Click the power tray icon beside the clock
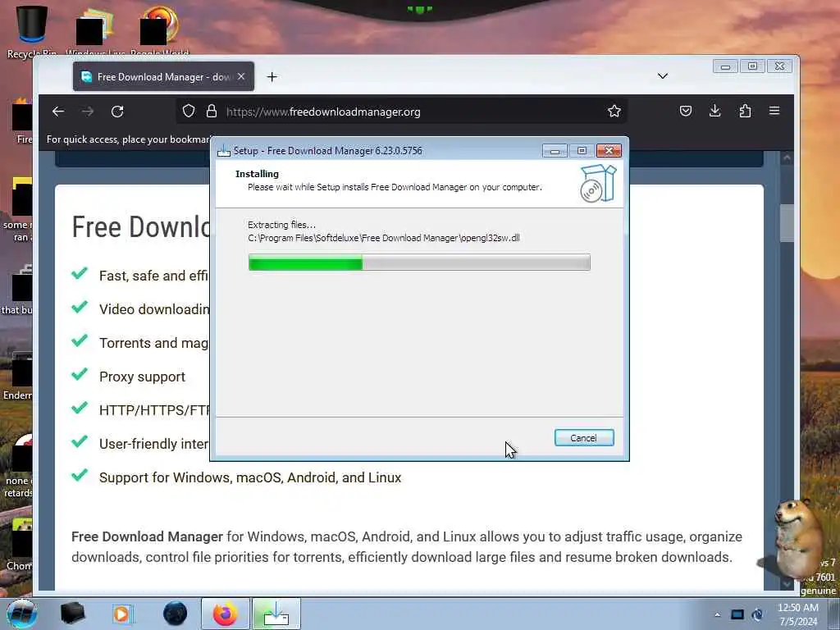This screenshot has height=630, width=840. point(757,614)
